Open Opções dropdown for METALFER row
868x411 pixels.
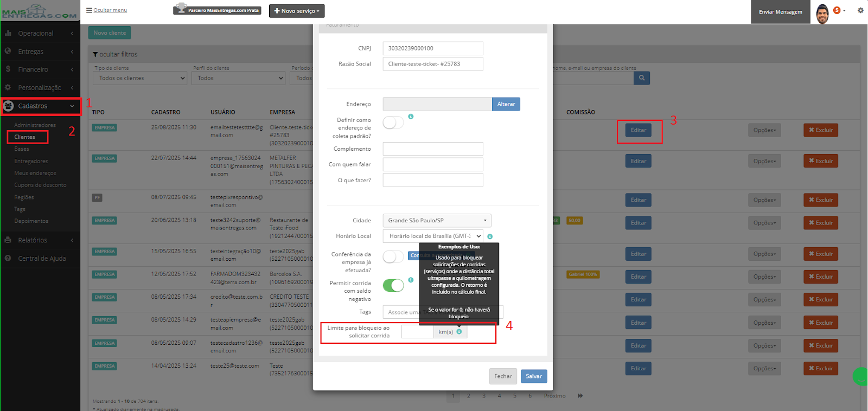pos(764,161)
